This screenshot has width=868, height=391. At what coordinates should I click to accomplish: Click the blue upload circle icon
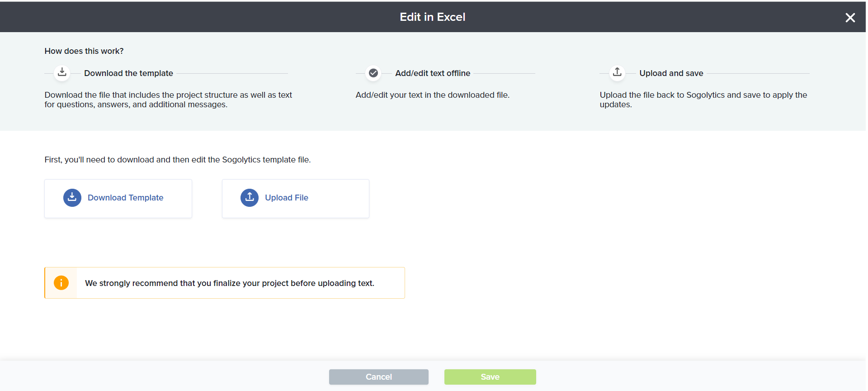[x=250, y=198]
